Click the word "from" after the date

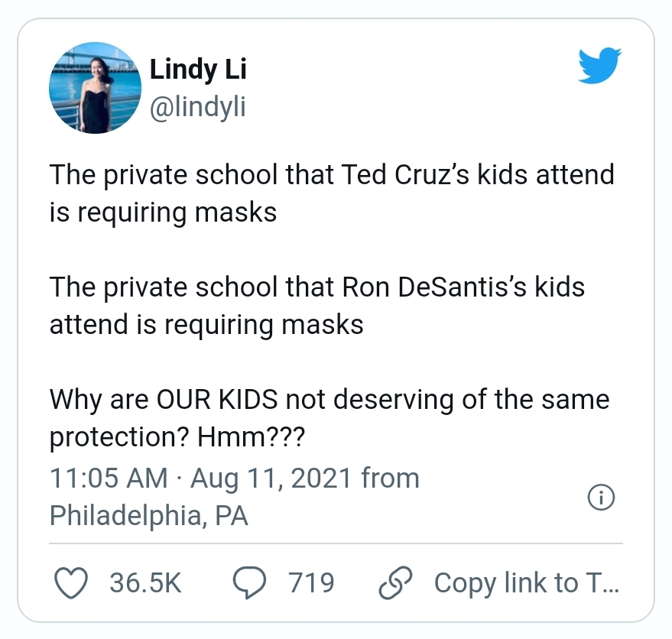390,478
